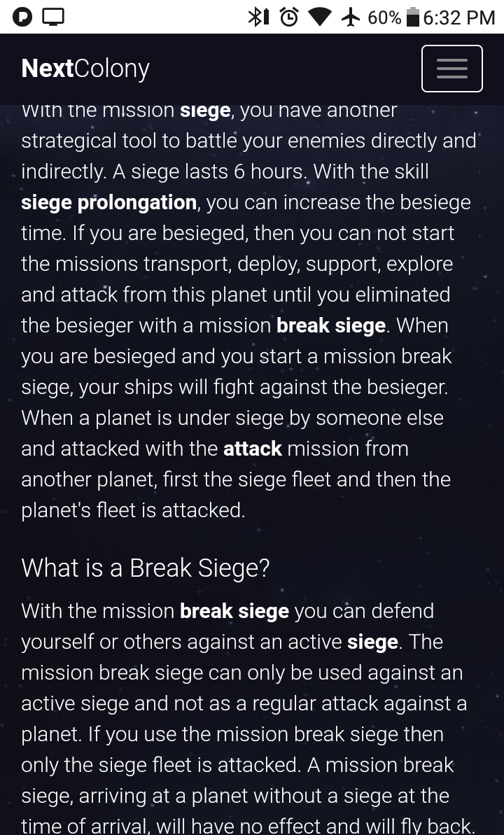Tap the bold "siege prolongation" text
The width and height of the screenshot is (504, 835).
point(108,202)
